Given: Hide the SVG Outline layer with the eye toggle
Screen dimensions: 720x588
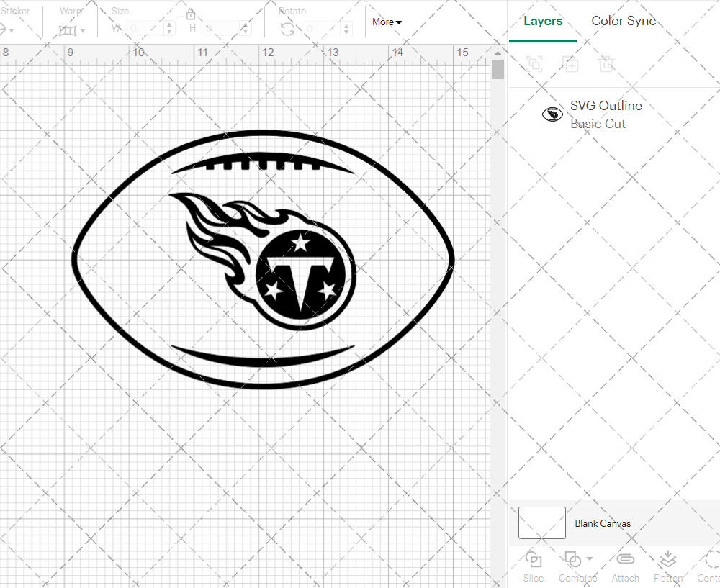Looking at the screenshot, I should pyautogui.click(x=552, y=113).
